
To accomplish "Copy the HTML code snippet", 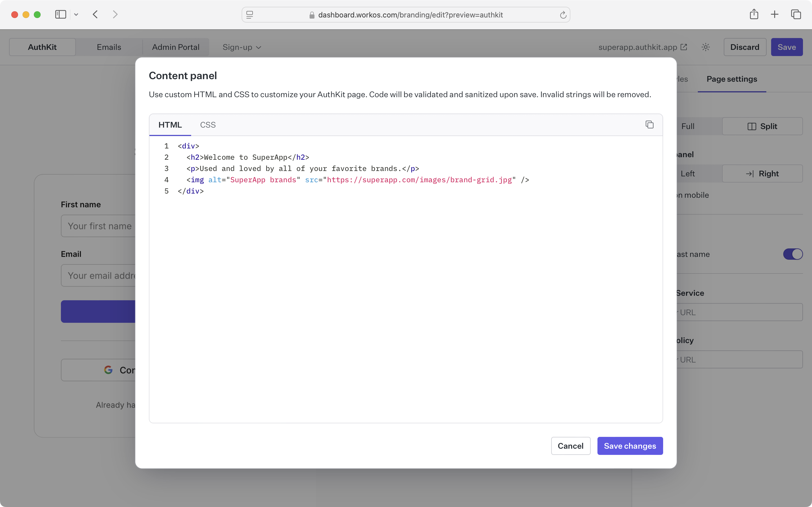I will pos(650,124).
